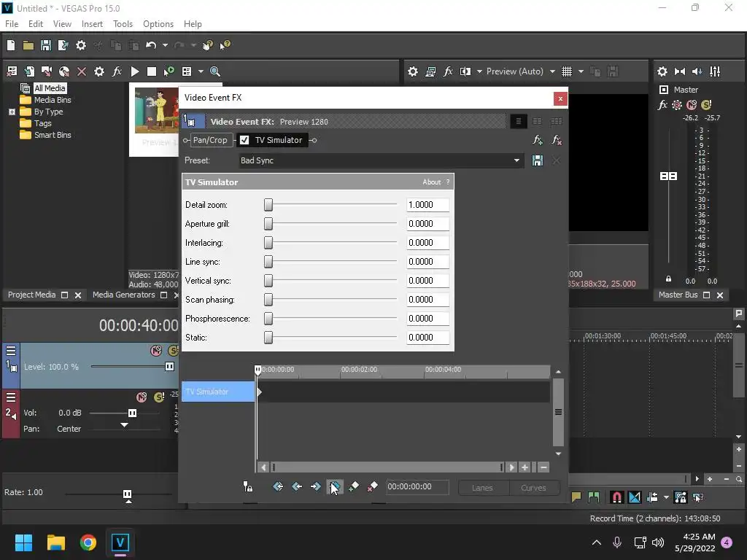The width and height of the screenshot is (747, 560).
Task: Open project properties gear in main toolbar
Action: [81, 45]
